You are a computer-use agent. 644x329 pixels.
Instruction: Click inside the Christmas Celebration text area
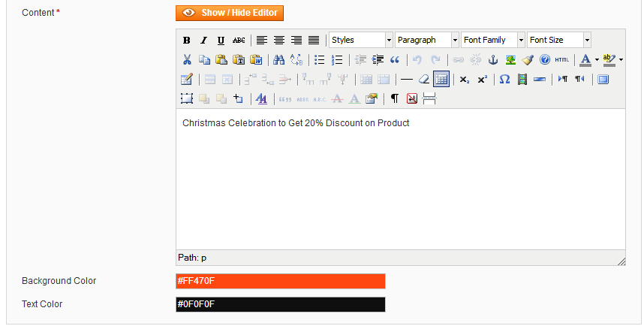click(400, 180)
